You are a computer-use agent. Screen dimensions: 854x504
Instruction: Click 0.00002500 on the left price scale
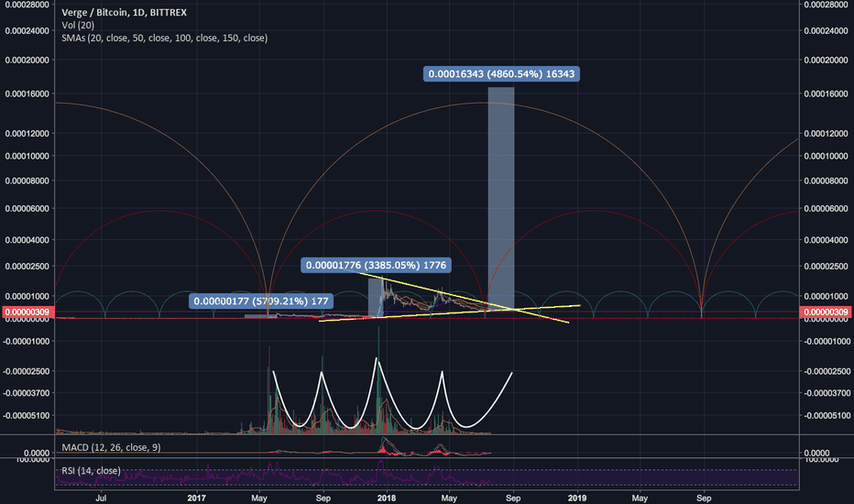pos(27,267)
